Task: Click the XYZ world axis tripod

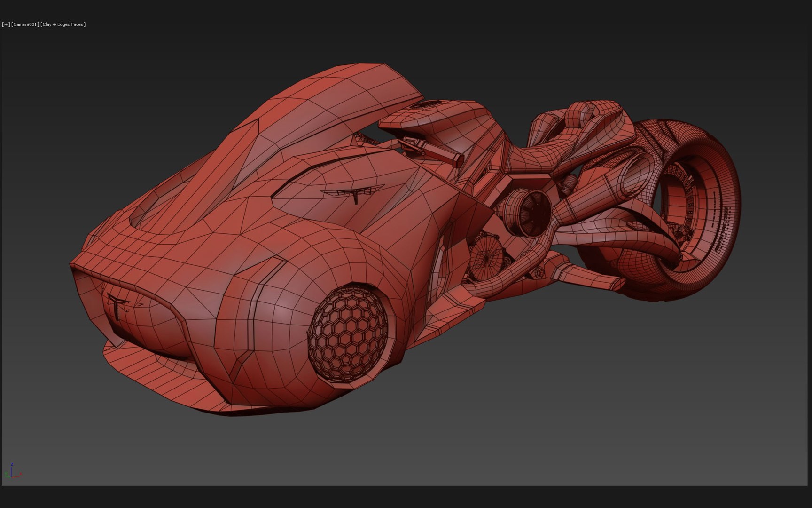Action: pyautogui.click(x=13, y=471)
